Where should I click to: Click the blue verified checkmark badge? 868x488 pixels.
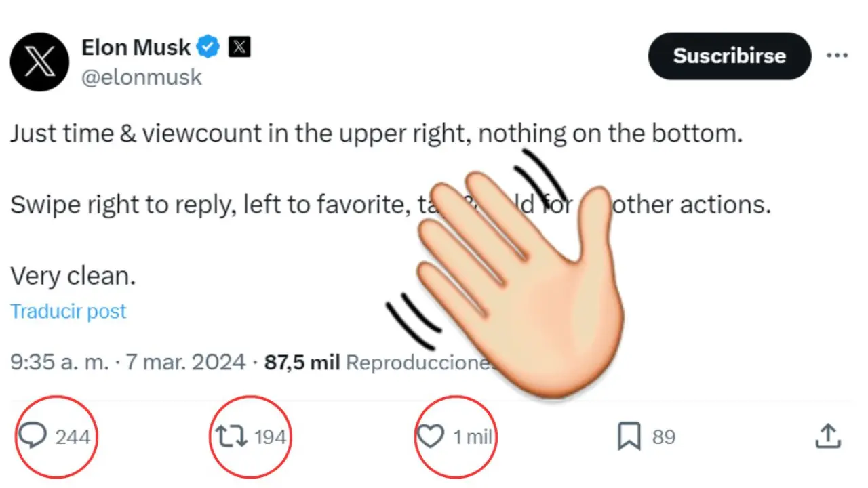click(208, 47)
